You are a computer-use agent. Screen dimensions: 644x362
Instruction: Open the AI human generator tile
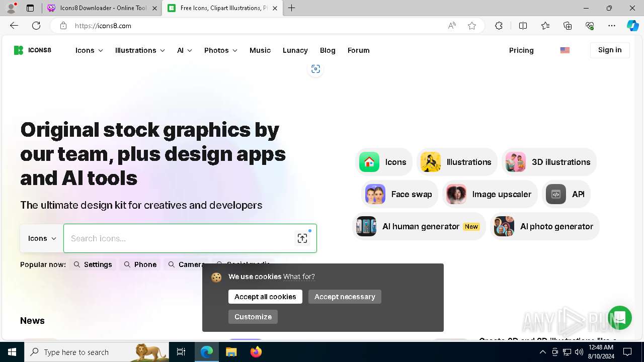point(419,226)
